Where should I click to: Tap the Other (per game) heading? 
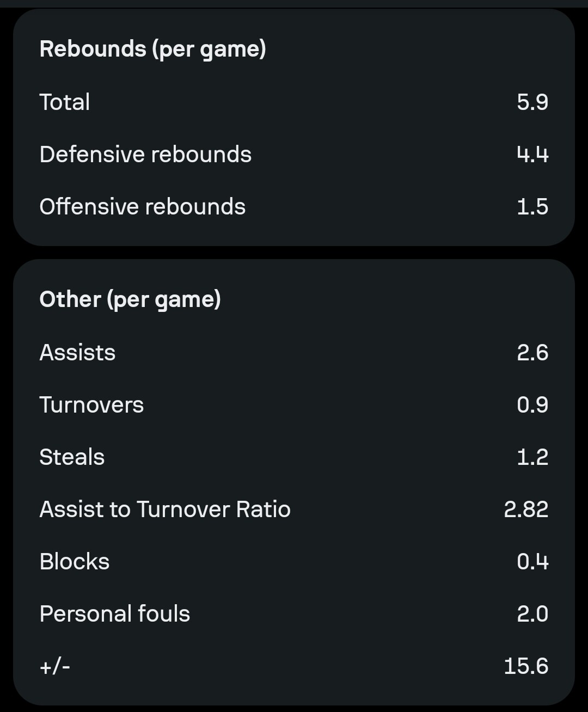click(130, 299)
